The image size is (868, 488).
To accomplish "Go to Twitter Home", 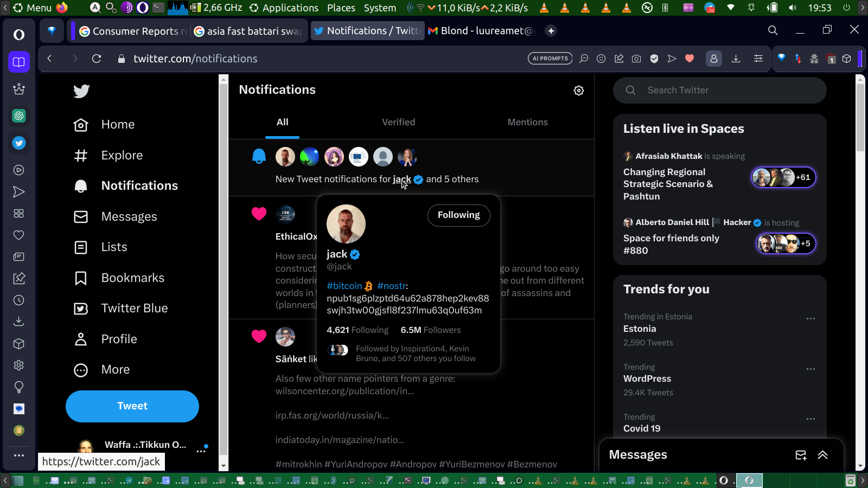I will point(104,125).
